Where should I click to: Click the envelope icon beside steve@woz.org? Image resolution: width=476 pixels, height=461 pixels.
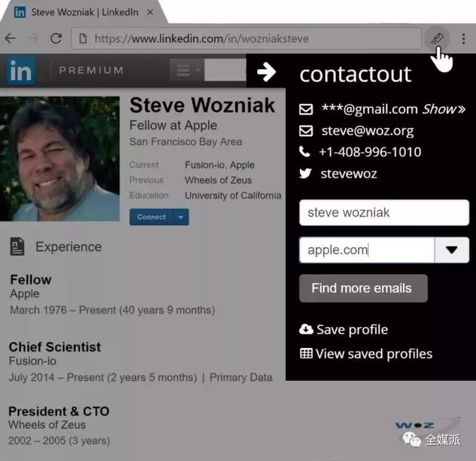(x=306, y=131)
